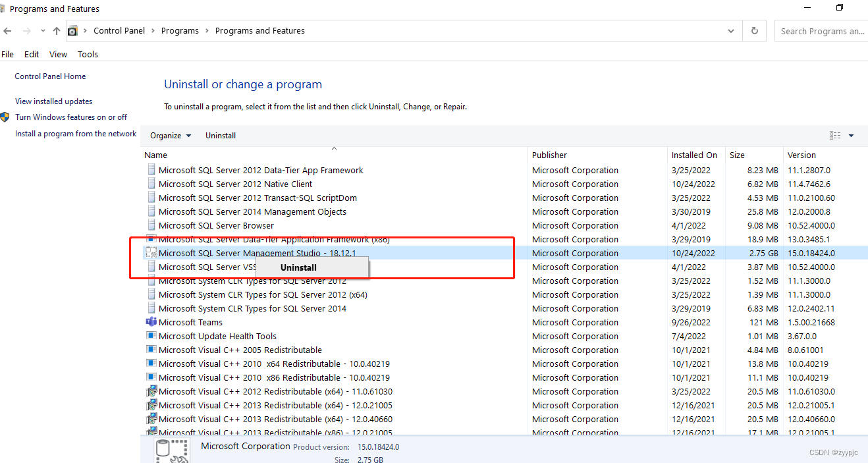Image resolution: width=868 pixels, height=463 pixels.
Task: Select System CLR Types SQL Server 2012 (x64) icon
Action: click(x=151, y=294)
